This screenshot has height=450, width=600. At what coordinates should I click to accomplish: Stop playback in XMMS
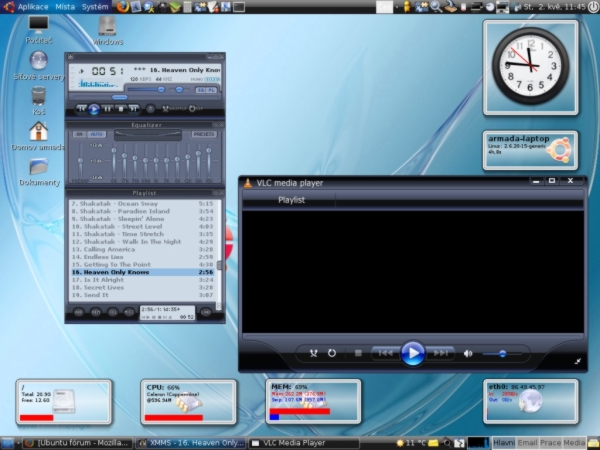121,109
